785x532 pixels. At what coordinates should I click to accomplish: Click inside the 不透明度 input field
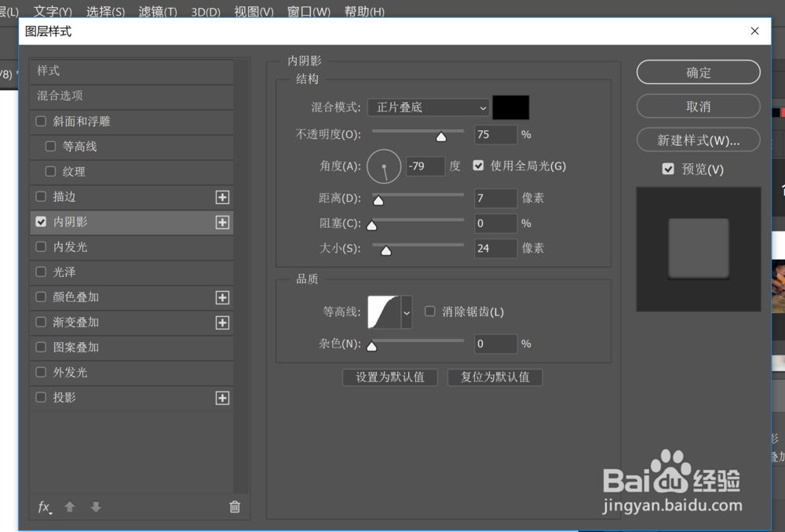point(495,135)
